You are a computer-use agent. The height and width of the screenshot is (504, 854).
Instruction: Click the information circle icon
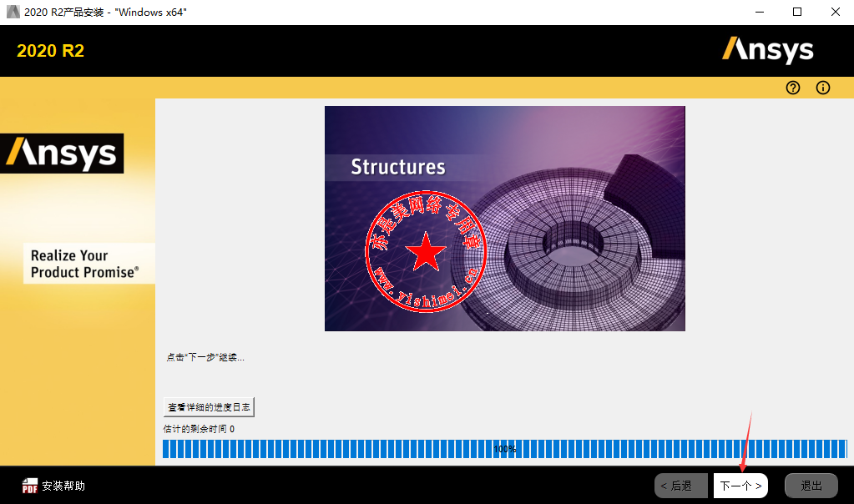pos(823,88)
